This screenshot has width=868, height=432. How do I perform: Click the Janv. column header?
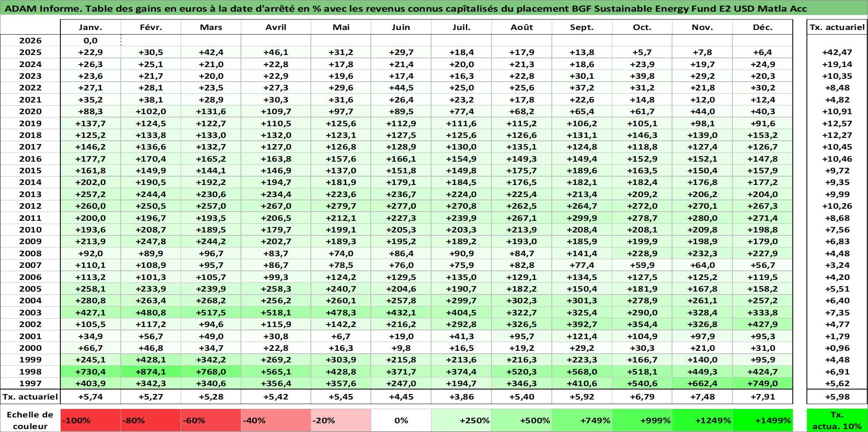[x=90, y=27]
